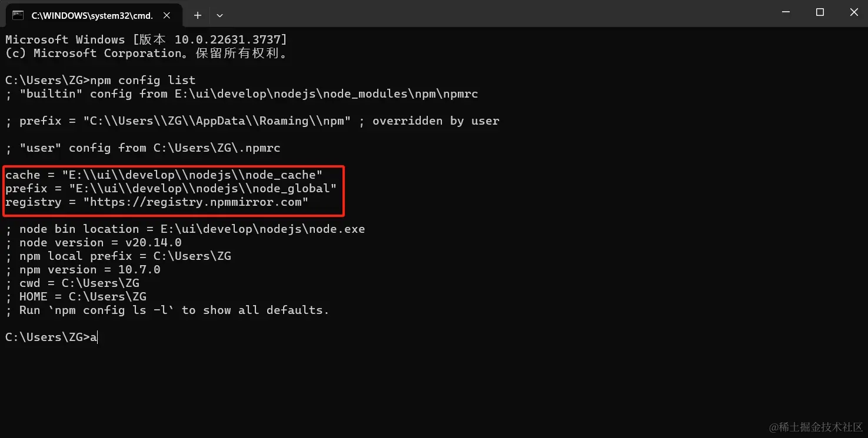Click the cmd icon on the tab
The height and width of the screenshot is (438, 868).
point(18,15)
